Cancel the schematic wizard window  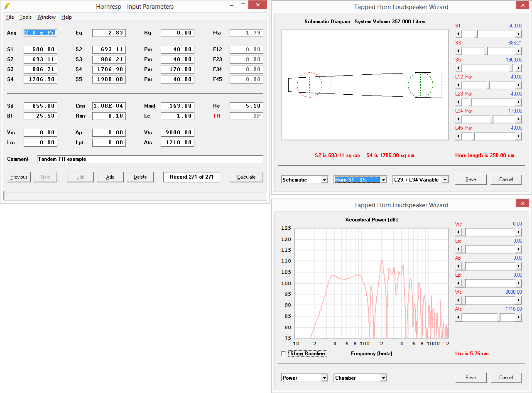coord(506,179)
